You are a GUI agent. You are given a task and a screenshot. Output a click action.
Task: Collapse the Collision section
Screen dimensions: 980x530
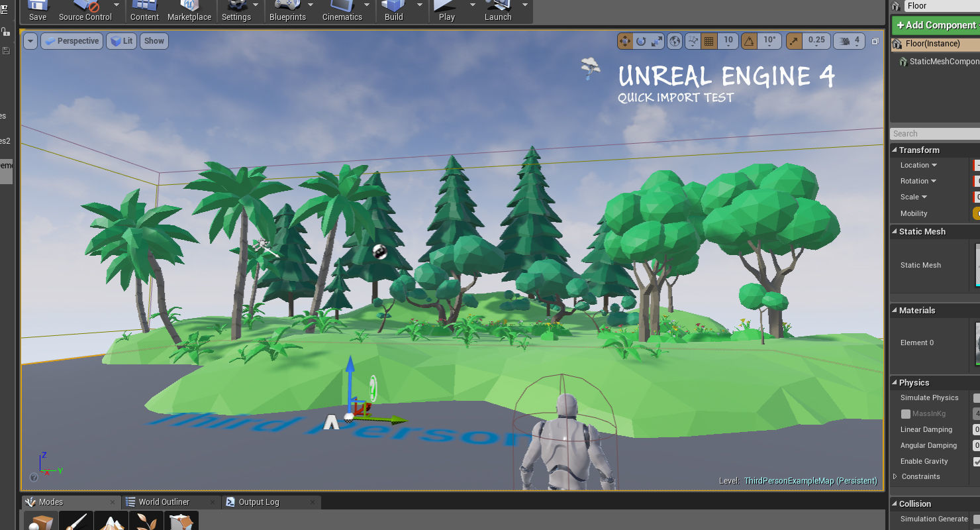(x=895, y=504)
